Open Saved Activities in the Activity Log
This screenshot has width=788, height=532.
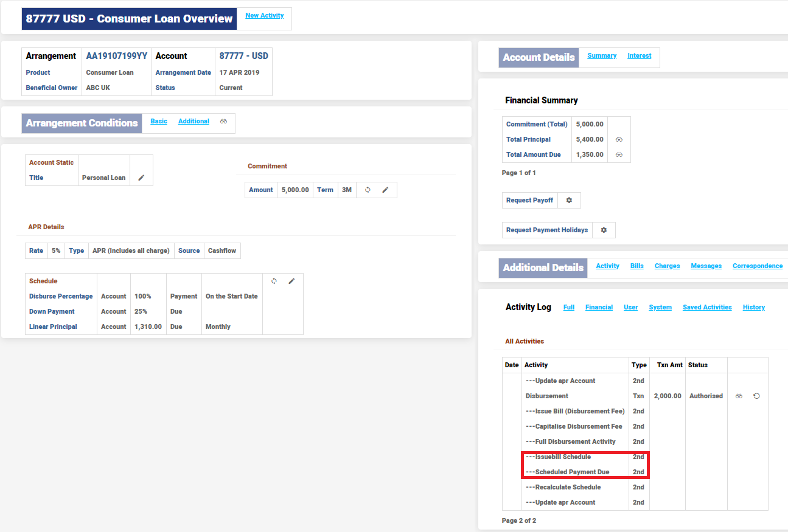(707, 308)
